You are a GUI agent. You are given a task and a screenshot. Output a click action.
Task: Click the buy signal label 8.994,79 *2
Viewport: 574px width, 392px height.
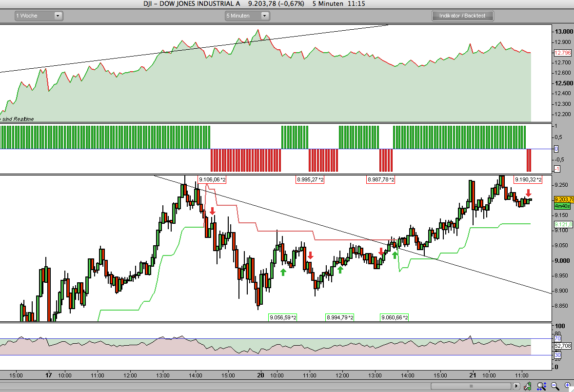[x=340, y=317]
